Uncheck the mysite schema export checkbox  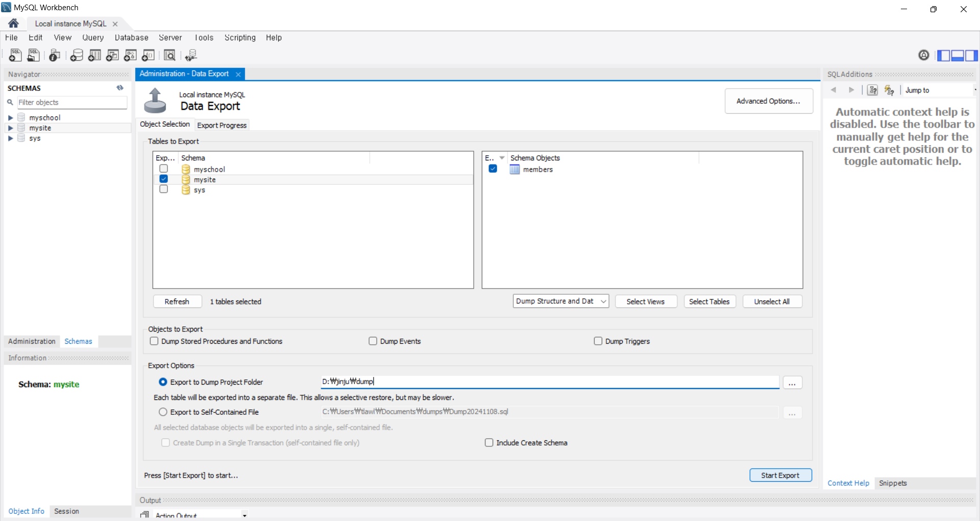pyautogui.click(x=163, y=179)
